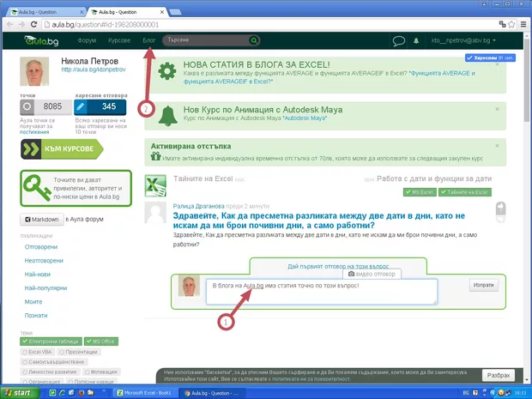The height and width of the screenshot is (399, 532).
Task: Click the КЪМ КУРСОВЕ button
Action: coord(62,149)
